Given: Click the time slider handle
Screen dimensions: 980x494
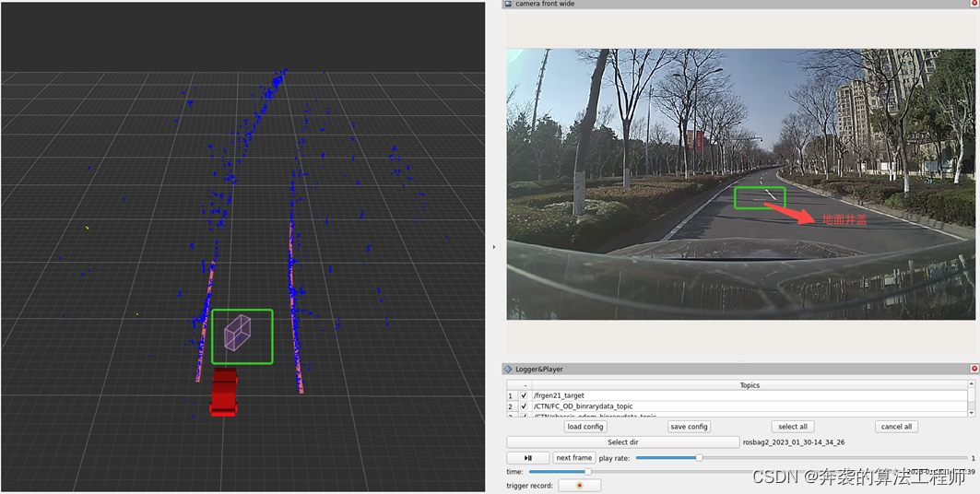Looking at the screenshot, I should (587, 472).
